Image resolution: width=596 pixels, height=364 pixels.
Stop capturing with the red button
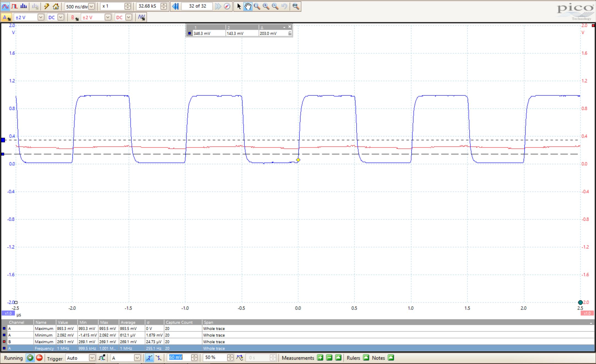pyautogui.click(x=39, y=358)
